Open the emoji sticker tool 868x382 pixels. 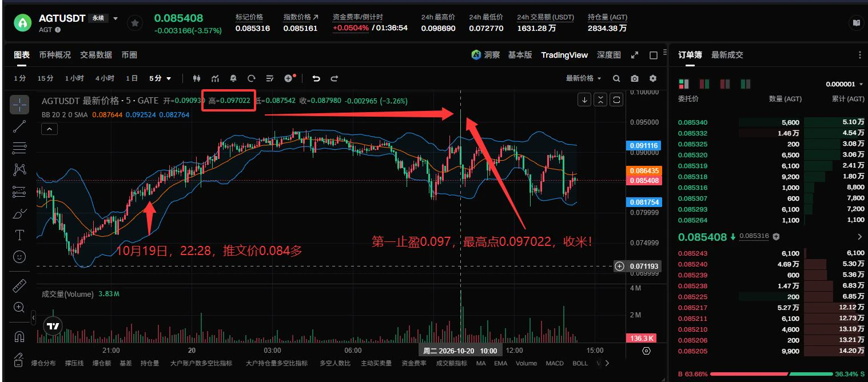coord(19,256)
